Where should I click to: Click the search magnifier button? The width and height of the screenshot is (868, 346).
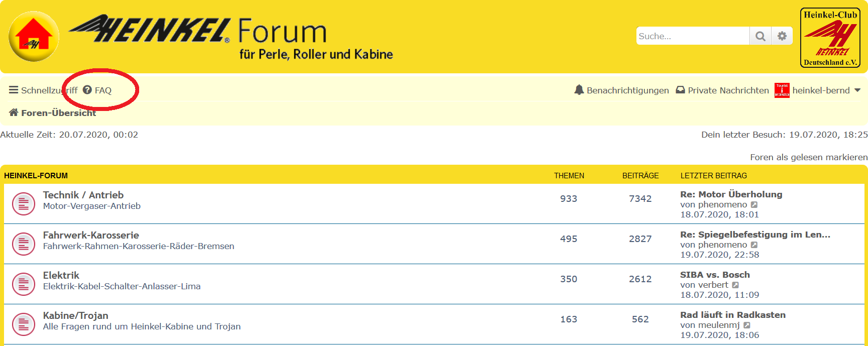[761, 36]
